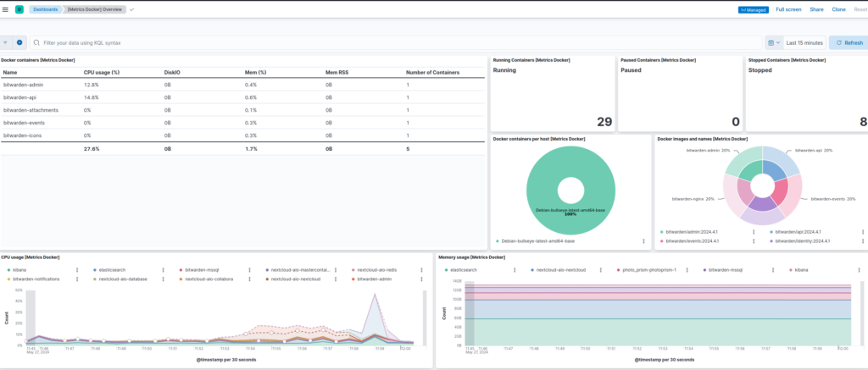This screenshot has height=370, width=868.
Task: Click the calendar date quick-menu icon
Action: [x=773, y=41]
